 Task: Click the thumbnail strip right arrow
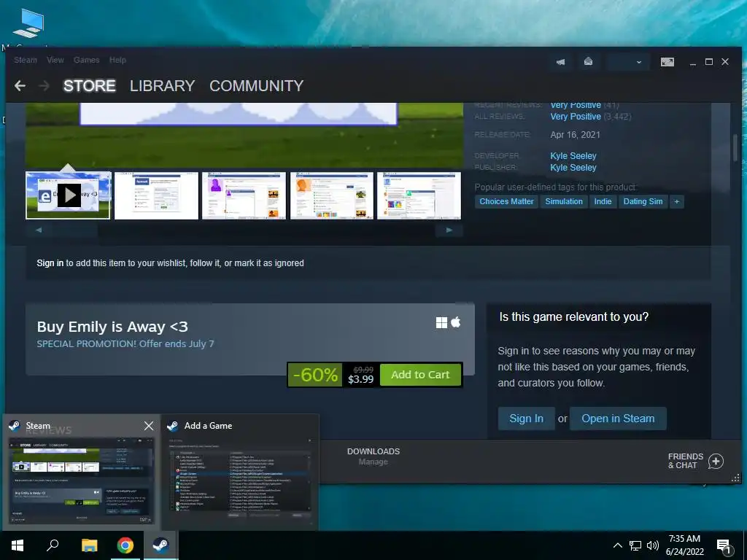pos(449,230)
